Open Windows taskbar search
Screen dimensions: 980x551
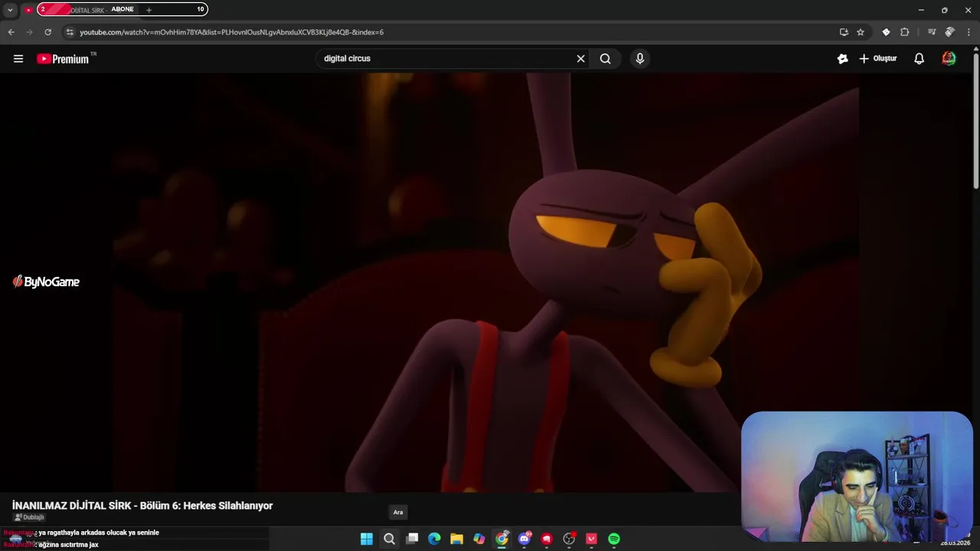tap(389, 539)
